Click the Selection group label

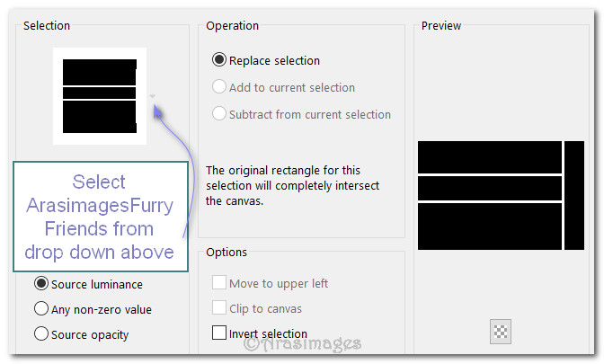coord(47,26)
